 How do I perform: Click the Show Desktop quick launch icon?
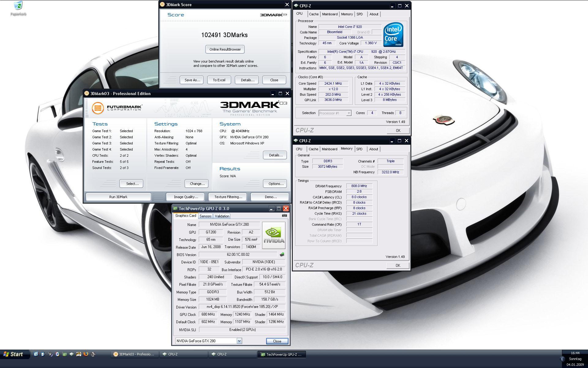[x=43, y=354]
